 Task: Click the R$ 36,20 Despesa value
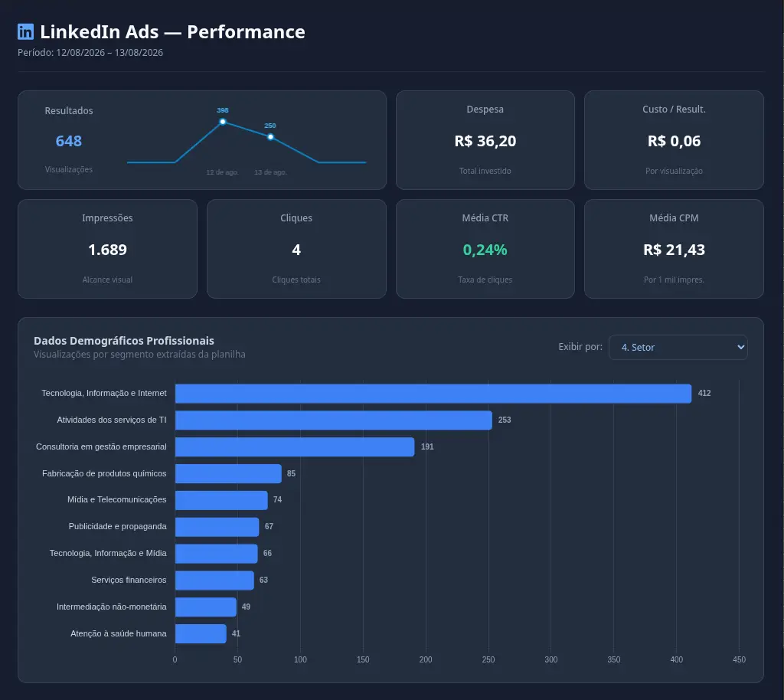pos(485,141)
